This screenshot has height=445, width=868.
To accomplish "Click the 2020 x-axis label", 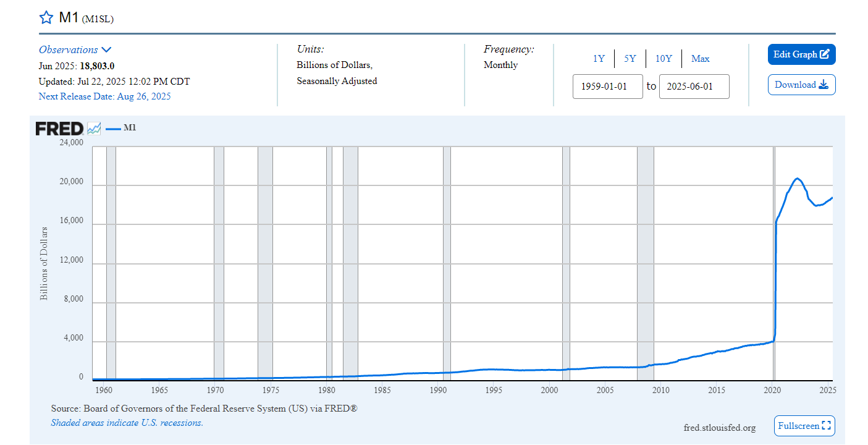I will click(772, 390).
